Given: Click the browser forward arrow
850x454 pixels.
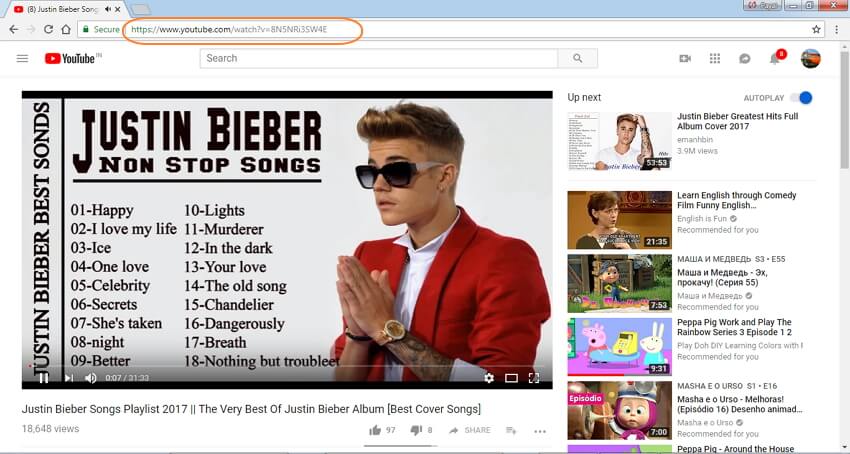Looking at the screenshot, I should tap(31, 30).
